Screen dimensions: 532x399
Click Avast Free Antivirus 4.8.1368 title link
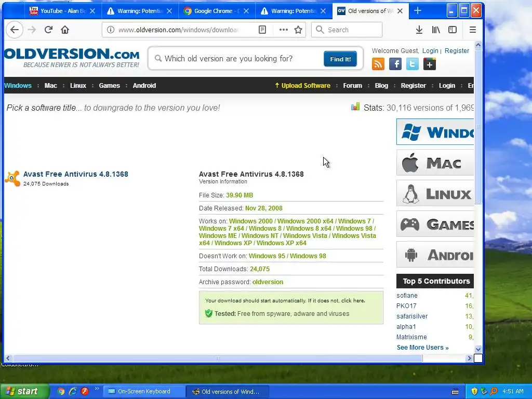76,174
